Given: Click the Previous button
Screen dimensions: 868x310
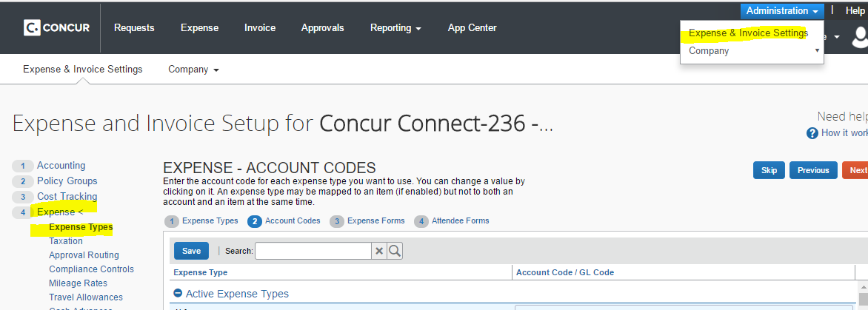Looking at the screenshot, I should (813, 170).
